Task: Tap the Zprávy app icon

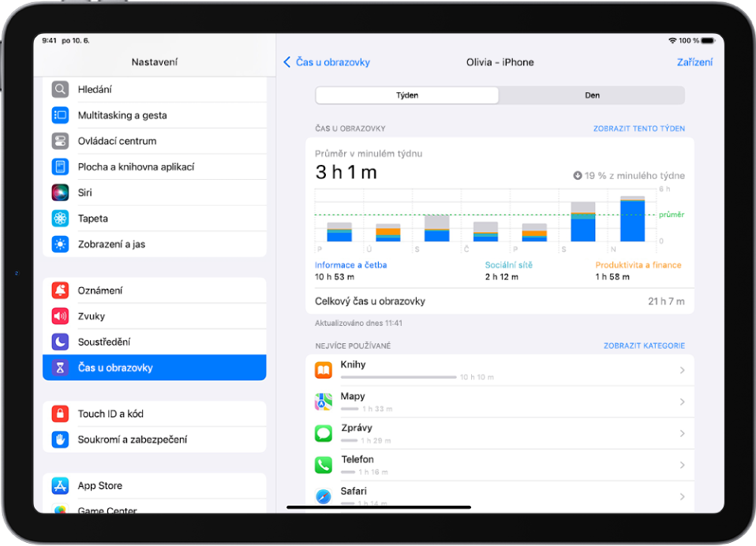Action: pyautogui.click(x=324, y=433)
